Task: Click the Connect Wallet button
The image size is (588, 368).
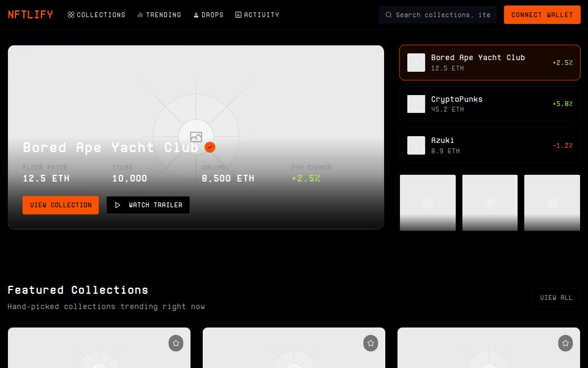Action: (542, 15)
